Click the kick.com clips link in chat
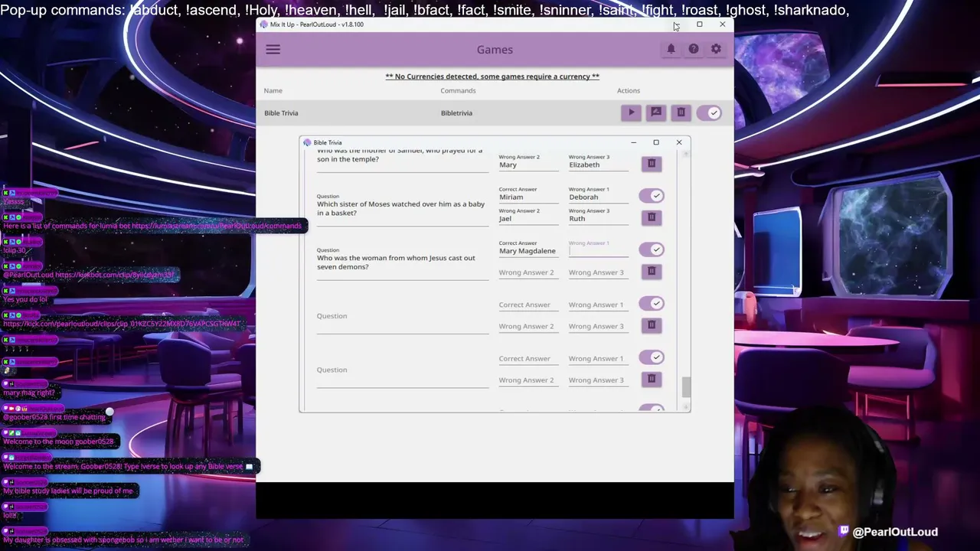The width and height of the screenshot is (980, 551). (x=122, y=324)
